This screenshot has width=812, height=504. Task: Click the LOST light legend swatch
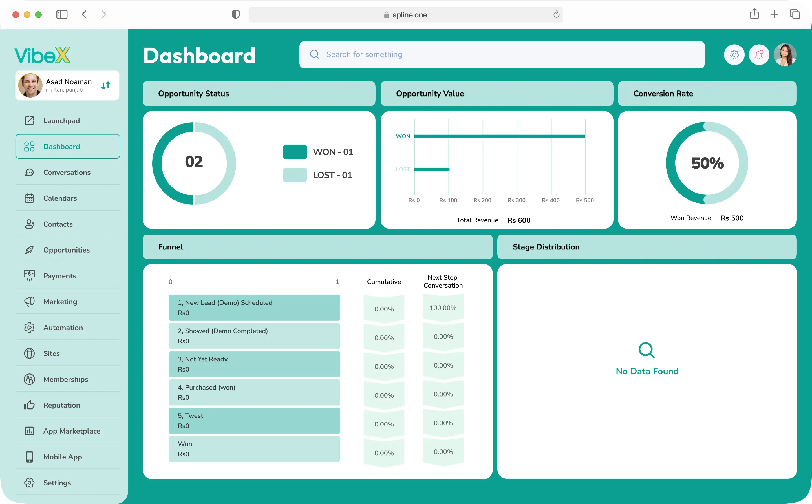click(295, 175)
